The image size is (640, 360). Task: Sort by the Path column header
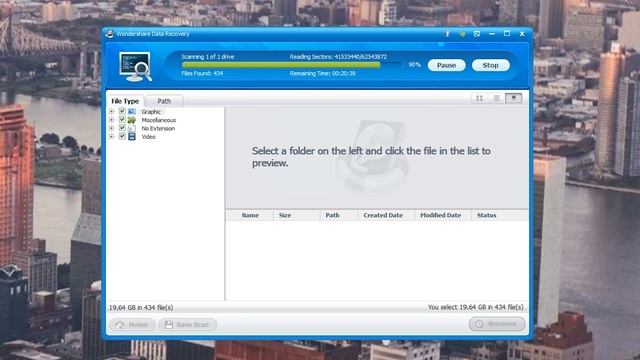tap(332, 215)
